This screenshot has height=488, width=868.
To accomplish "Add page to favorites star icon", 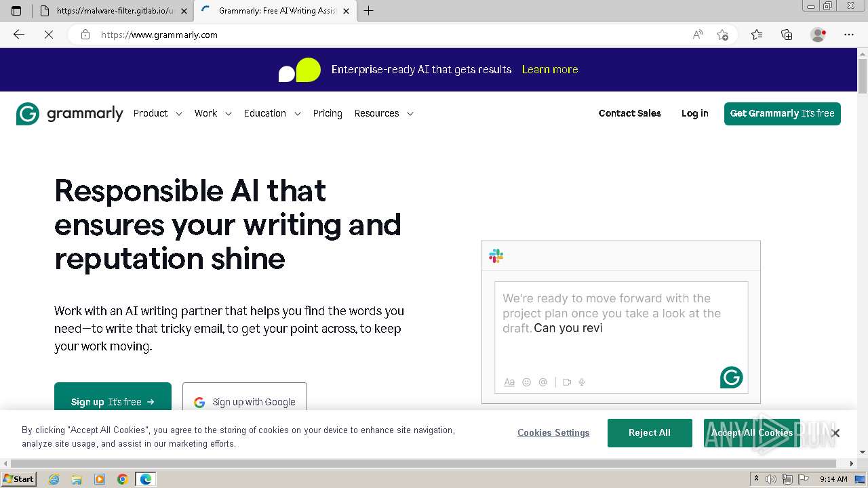I will (x=722, y=35).
